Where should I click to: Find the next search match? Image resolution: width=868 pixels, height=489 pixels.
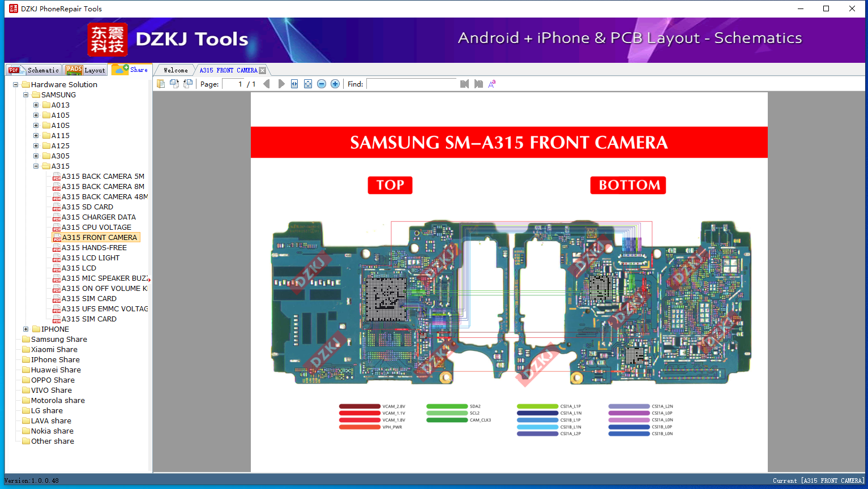coord(478,84)
